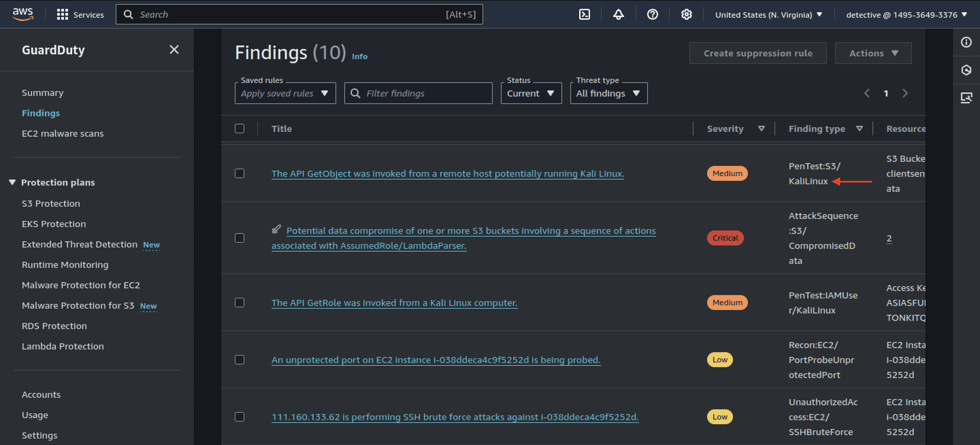Open the console settings gear
Image resolution: width=980 pixels, height=445 pixels.
[x=686, y=14]
